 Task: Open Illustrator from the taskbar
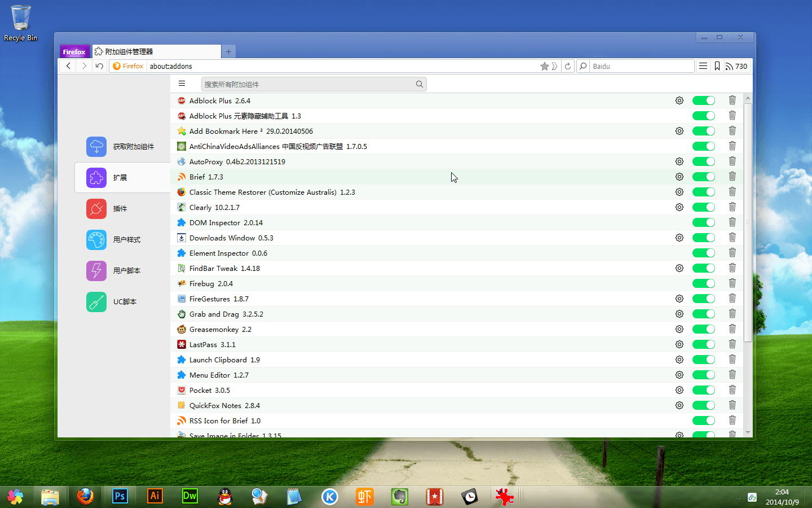point(155,496)
